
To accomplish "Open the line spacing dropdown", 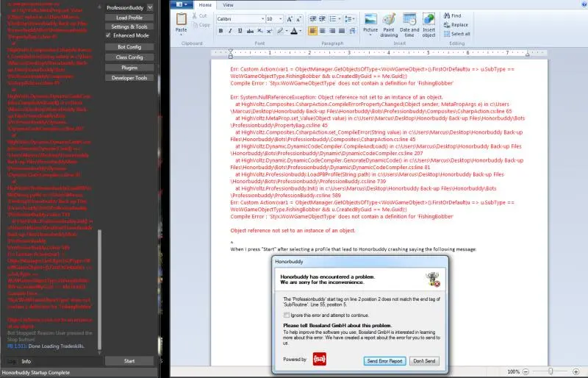I will 348,19.
